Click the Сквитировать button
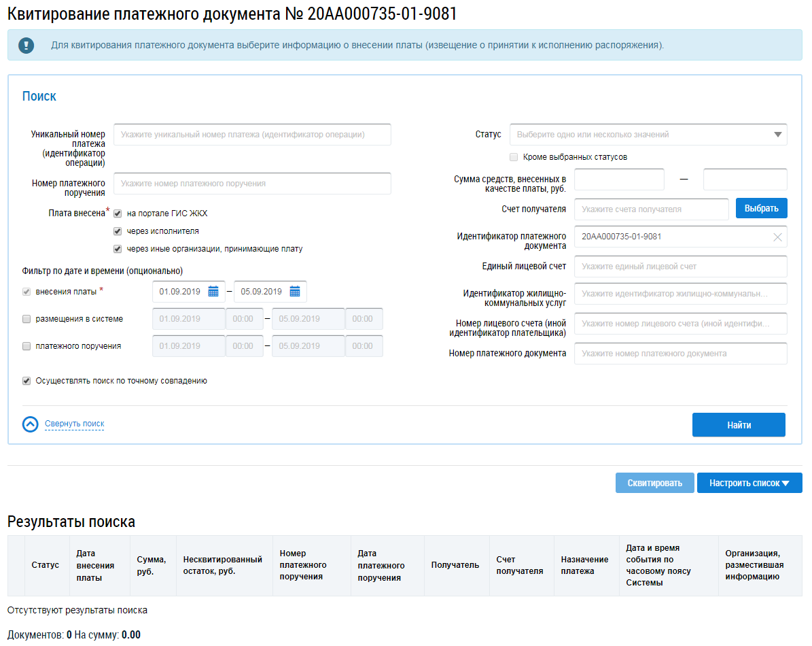The image size is (812, 646). pos(654,483)
